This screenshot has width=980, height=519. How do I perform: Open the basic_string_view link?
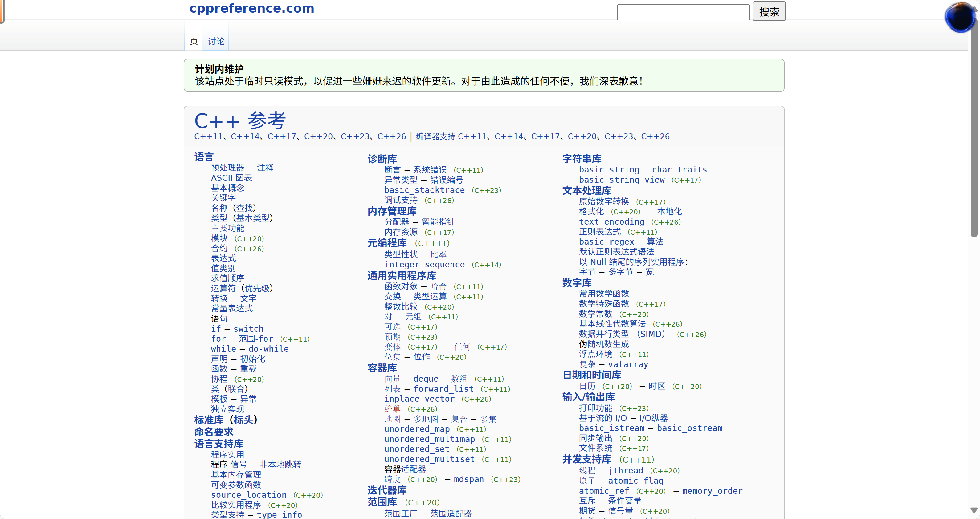click(x=622, y=180)
